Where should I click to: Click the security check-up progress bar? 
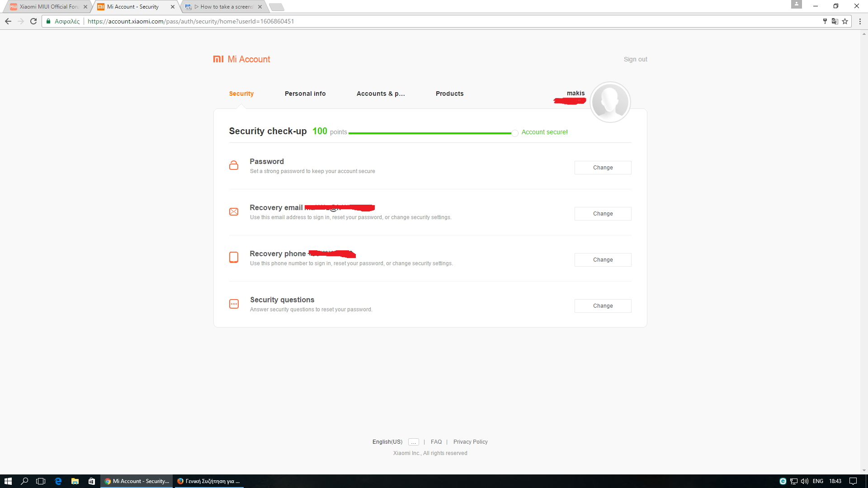coord(429,133)
